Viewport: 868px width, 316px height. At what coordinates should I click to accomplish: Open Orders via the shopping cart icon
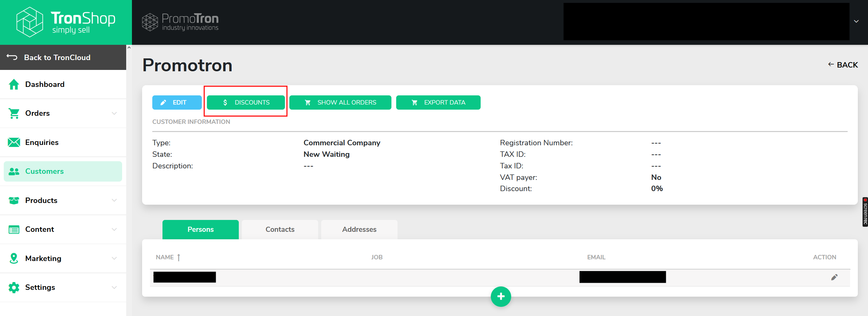pos(14,113)
